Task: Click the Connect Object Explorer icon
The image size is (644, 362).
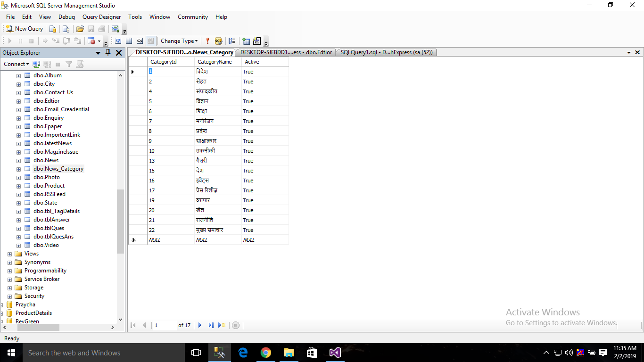Action: 36,64
